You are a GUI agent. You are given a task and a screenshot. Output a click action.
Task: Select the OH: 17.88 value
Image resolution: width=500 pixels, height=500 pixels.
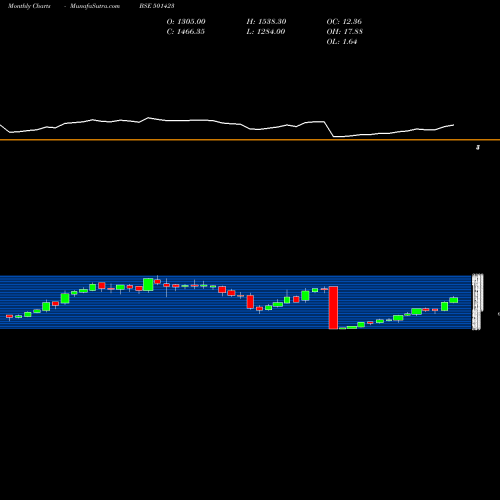tap(345, 32)
